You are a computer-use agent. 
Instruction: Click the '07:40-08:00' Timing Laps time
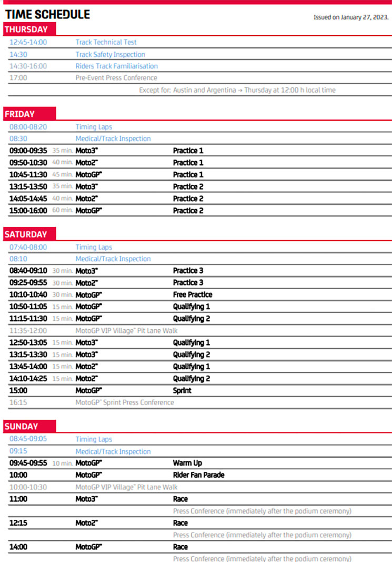pos(28,248)
